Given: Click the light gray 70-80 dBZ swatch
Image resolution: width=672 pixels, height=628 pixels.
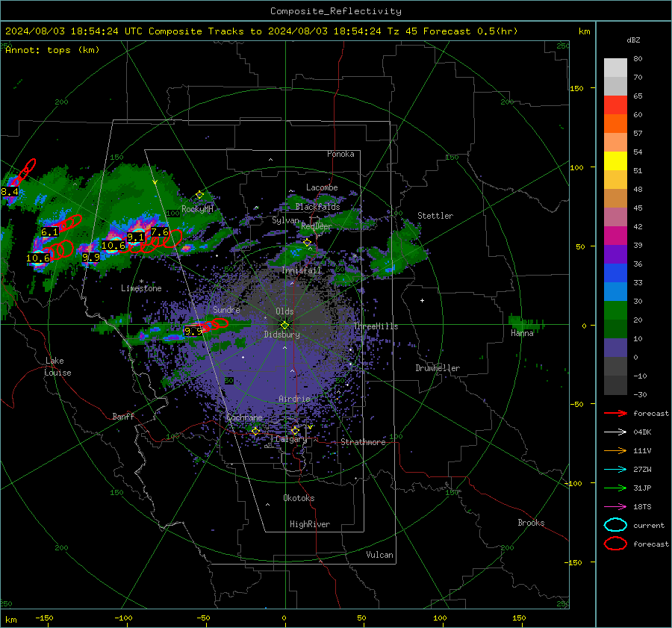Looking at the screenshot, I should [615, 68].
